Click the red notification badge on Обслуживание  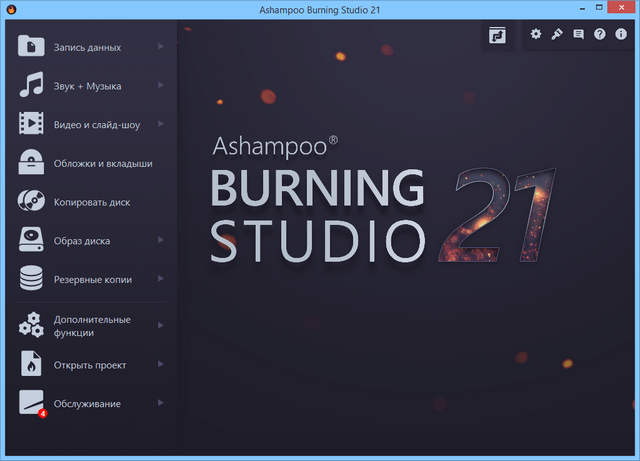pos(42,412)
